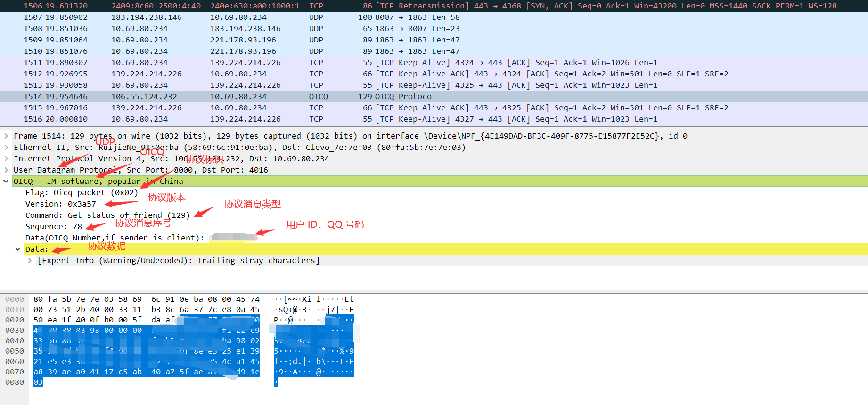This screenshot has height=405, width=868.
Task: Expand the Expert Info warning row
Action: point(30,260)
